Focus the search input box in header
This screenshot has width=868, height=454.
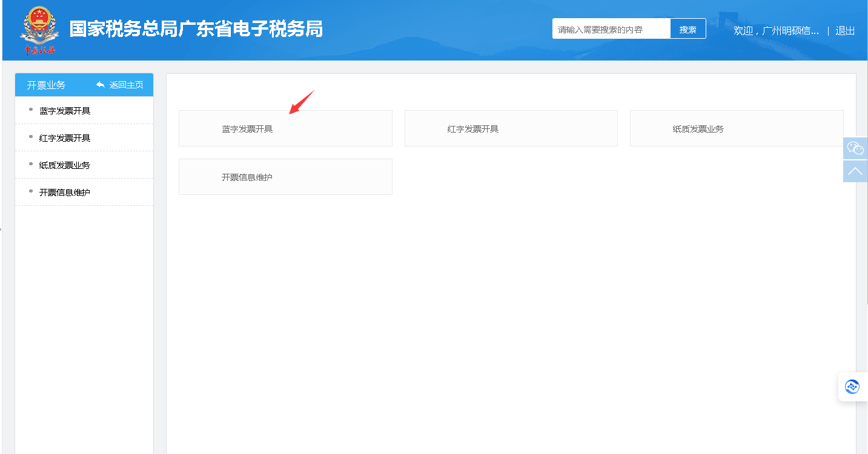click(611, 29)
